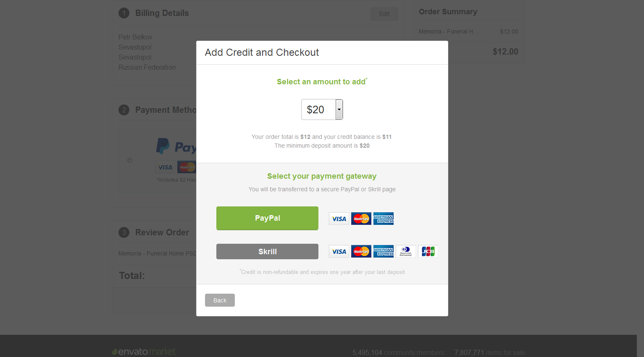Screen dimensions: 644x357
Task: Click the American Express icon in Skrill row
Action: (384, 251)
